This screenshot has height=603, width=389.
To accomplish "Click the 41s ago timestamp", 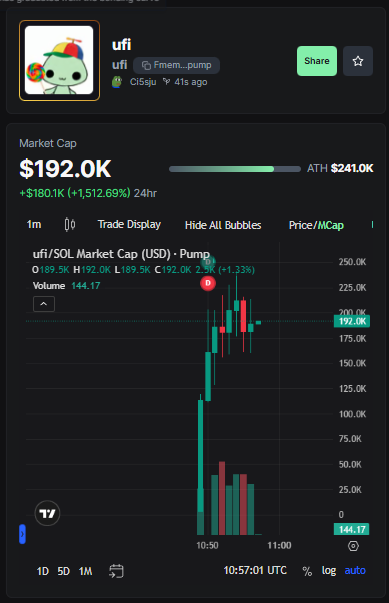I will point(191,82).
